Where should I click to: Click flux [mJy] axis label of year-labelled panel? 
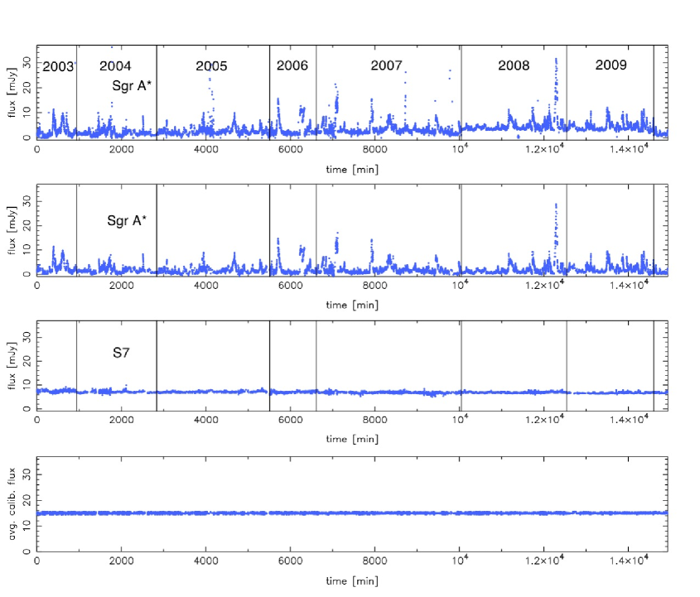[x=12, y=93]
